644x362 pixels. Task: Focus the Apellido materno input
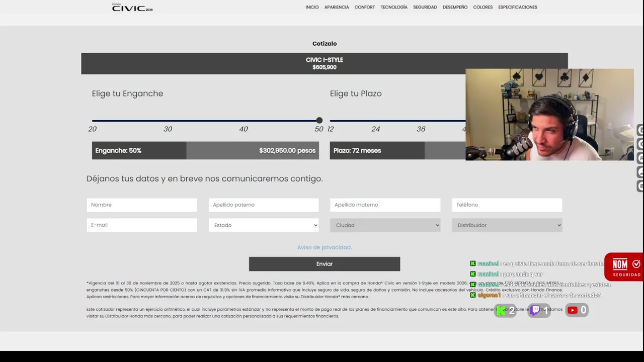point(385,205)
